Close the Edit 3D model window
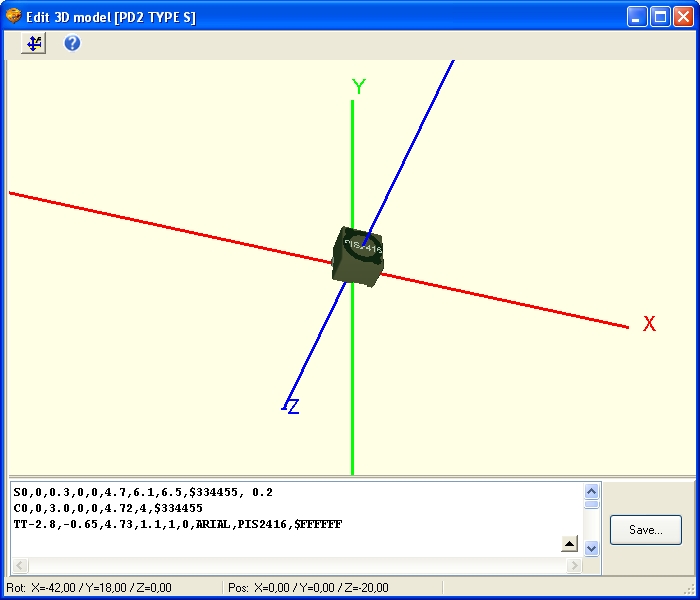This screenshot has height=600, width=700. pos(683,16)
